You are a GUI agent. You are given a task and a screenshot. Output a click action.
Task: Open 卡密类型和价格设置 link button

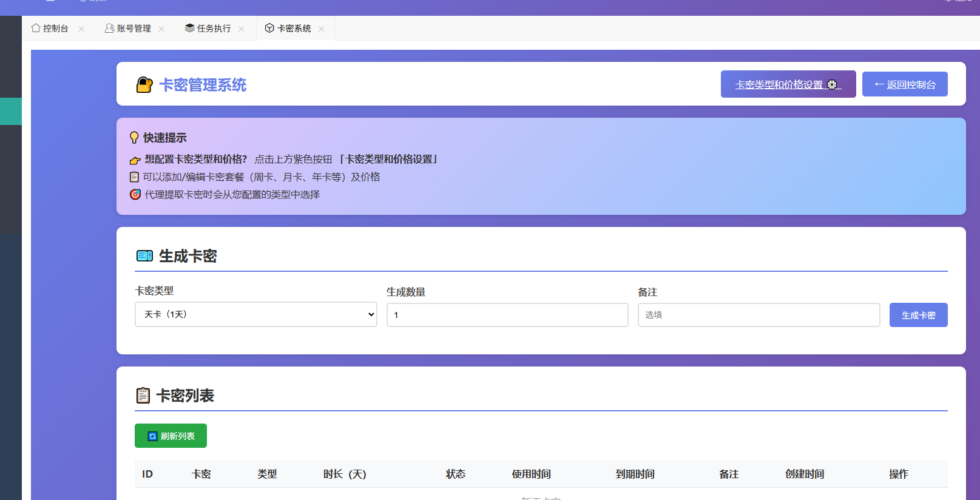(788, 84)
